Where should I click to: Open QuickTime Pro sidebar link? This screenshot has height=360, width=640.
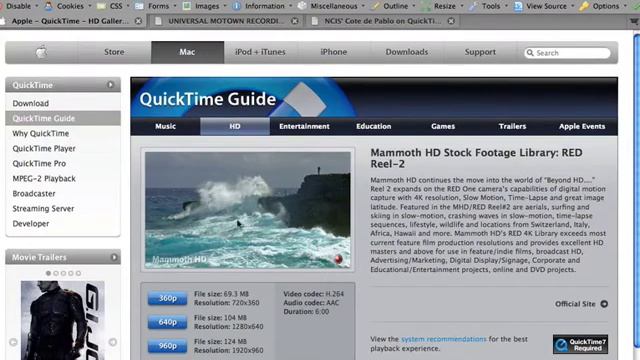[39, 164]
